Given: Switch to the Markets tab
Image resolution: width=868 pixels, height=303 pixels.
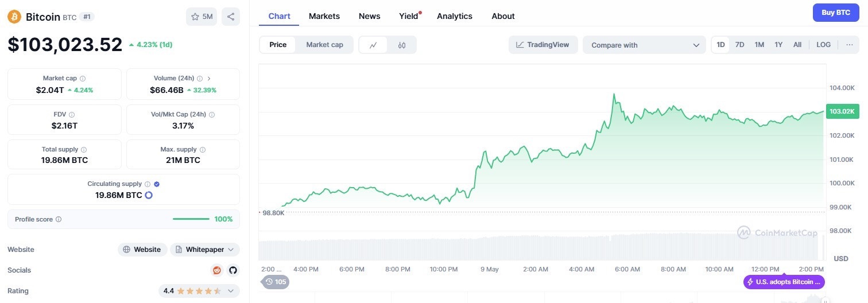Looking at the screenshot, I should pyautogui.click(x=324, y=16).
